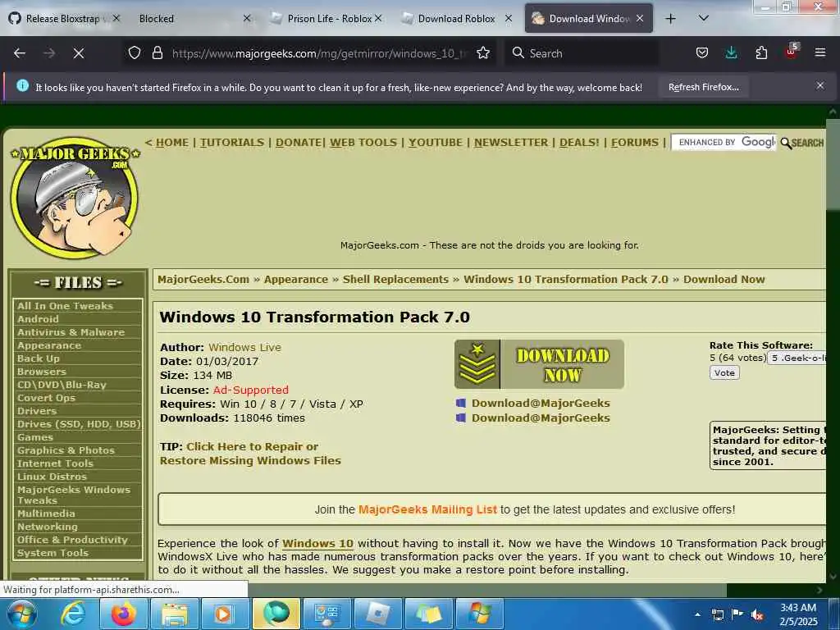Open the Windows Live author link
Screen dimensions: 840x630
tap(244, 347)
